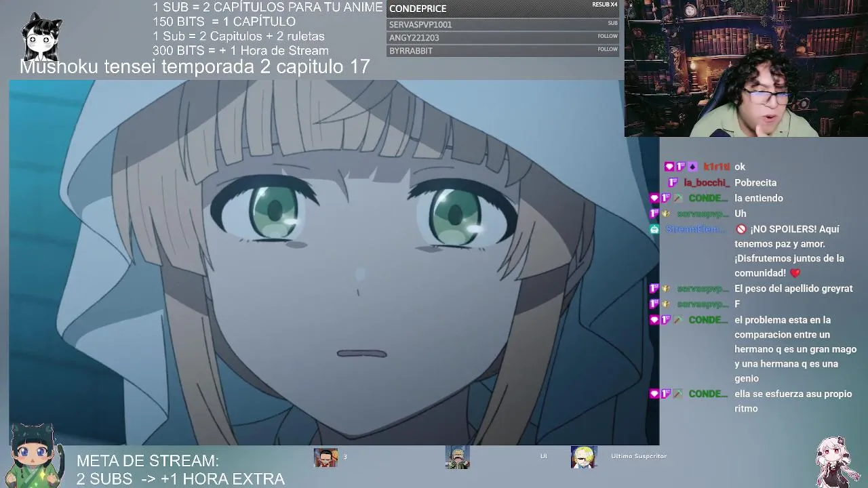Click FOLLOW tag on BYRRABBIT row
The image size is (868, 488).
point(608,49)
